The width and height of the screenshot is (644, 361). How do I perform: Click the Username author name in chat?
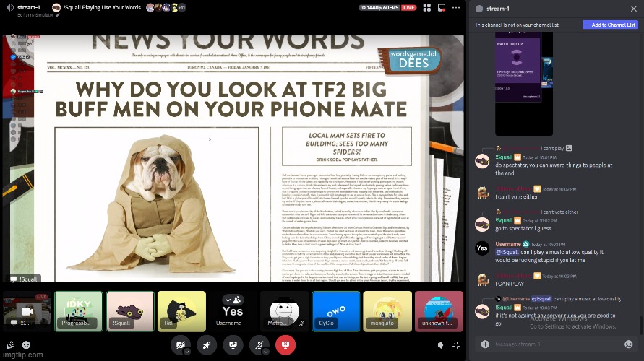point(508,244)
